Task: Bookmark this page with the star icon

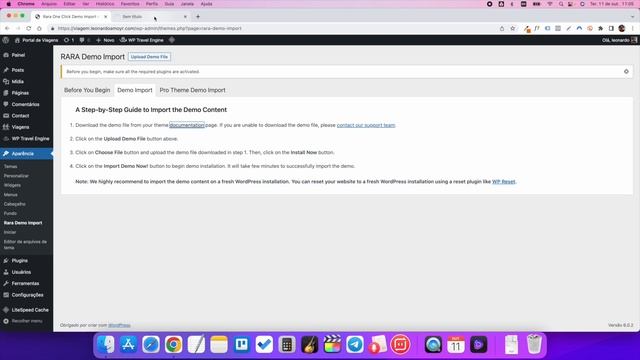Action: 513,29
